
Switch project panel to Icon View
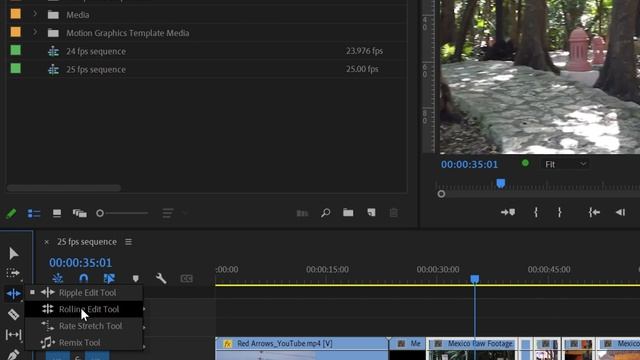[57, 213]
